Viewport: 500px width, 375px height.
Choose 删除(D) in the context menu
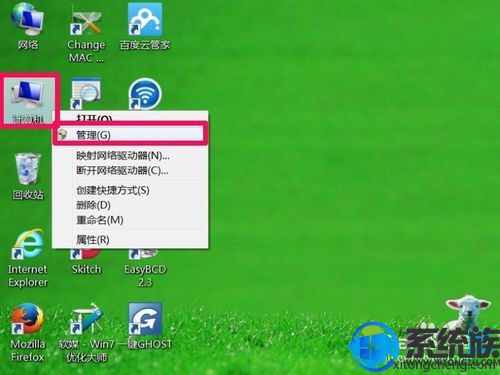[x=131, y=205]
